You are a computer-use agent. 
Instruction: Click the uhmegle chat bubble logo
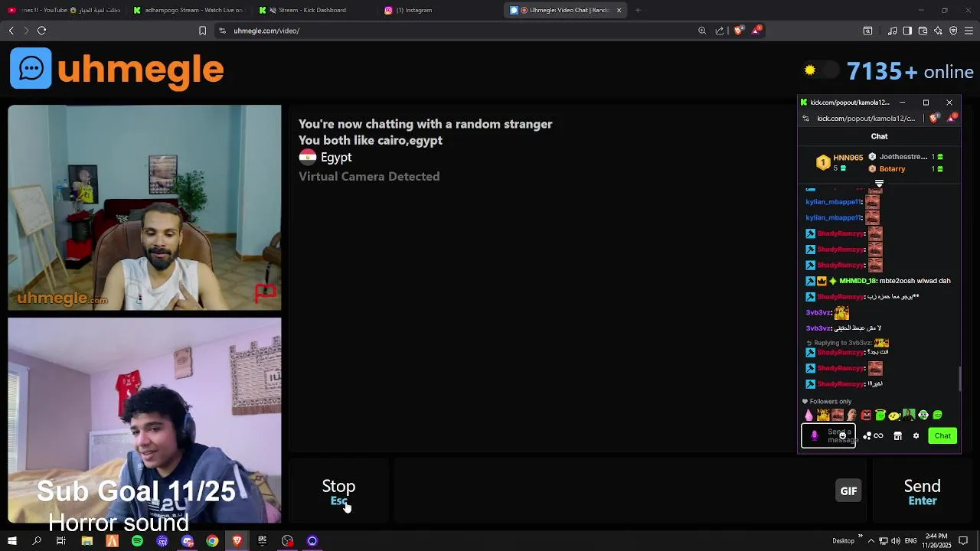click(31, 68)
